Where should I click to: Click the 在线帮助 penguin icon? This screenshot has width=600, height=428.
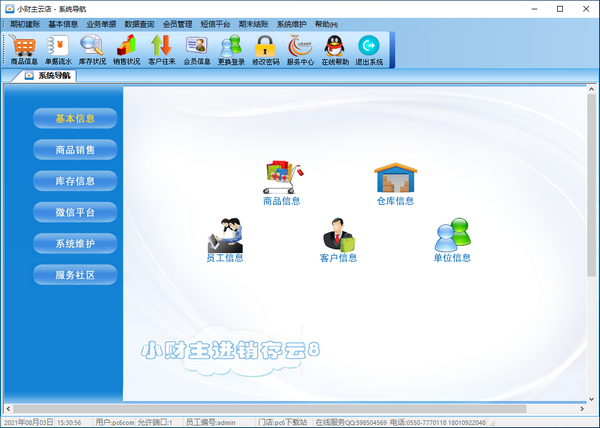334,48
